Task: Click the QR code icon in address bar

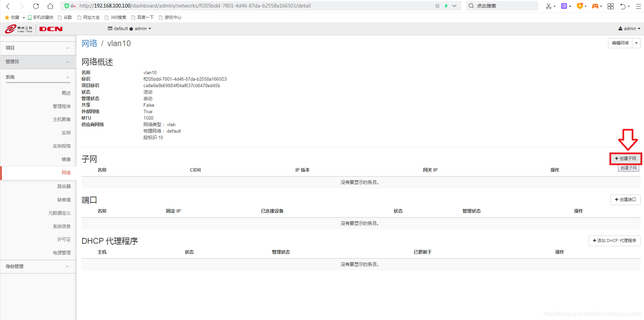Action: click(x=437, y=6)
